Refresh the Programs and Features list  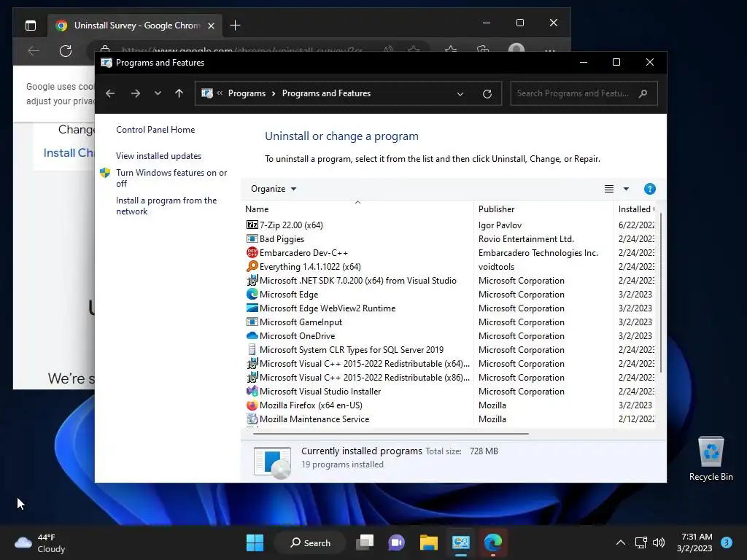487,93
